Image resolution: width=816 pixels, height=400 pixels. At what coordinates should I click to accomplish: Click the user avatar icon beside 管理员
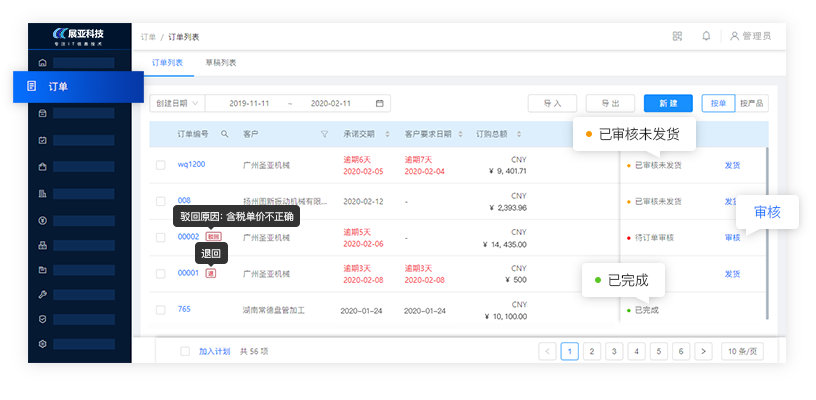734,36
